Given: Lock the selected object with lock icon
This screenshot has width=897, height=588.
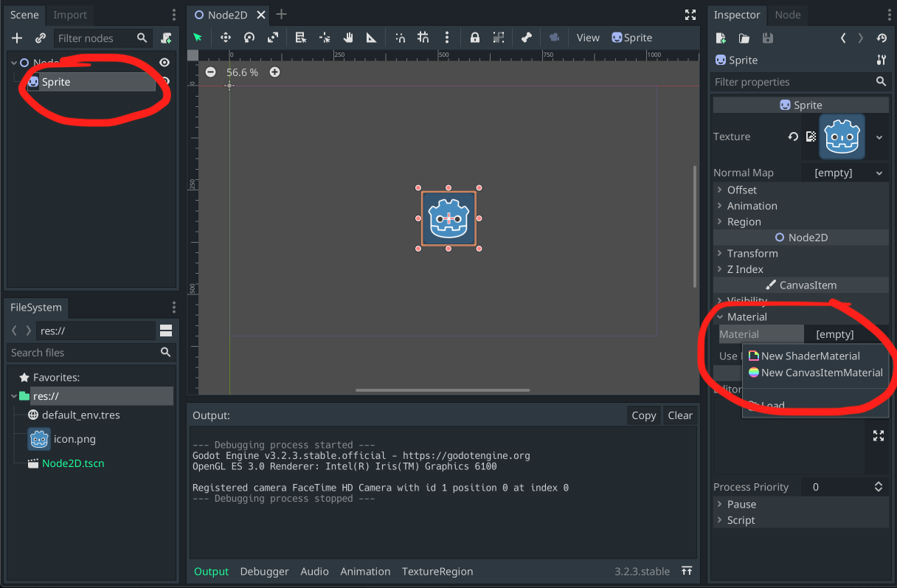Looking at the screenshot, I should [475, 38].
